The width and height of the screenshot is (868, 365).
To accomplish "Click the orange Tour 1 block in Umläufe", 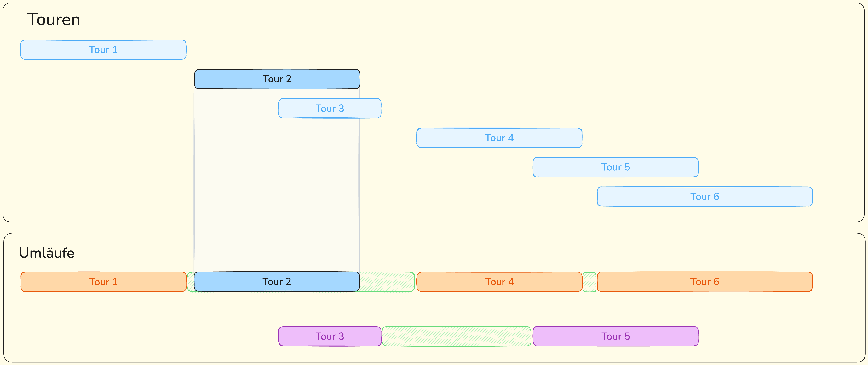I will tap(103, 282).
